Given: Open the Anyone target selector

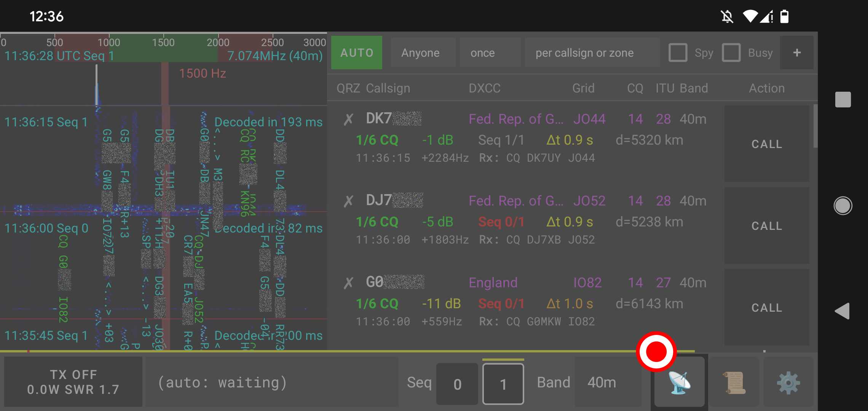Looking at the screenshot, I should coord(420,53).
